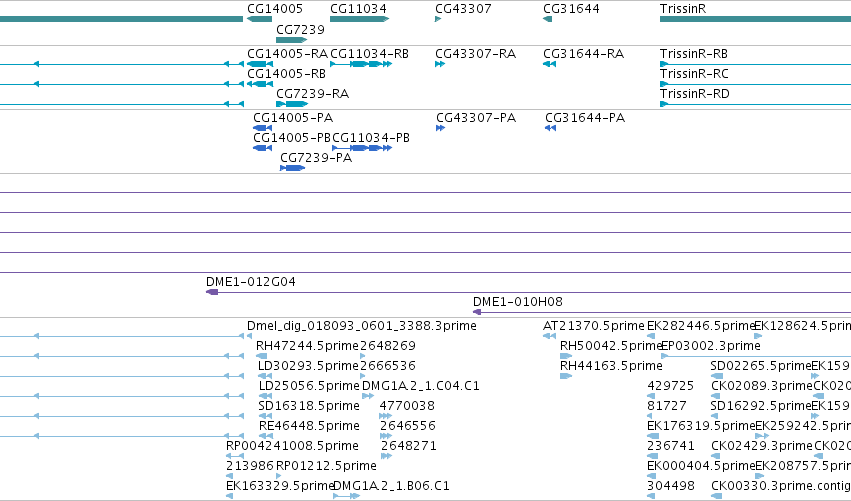
Task: Click transcript label CG31644-RA
Action: pyautogui.click(x=583, y=54)
